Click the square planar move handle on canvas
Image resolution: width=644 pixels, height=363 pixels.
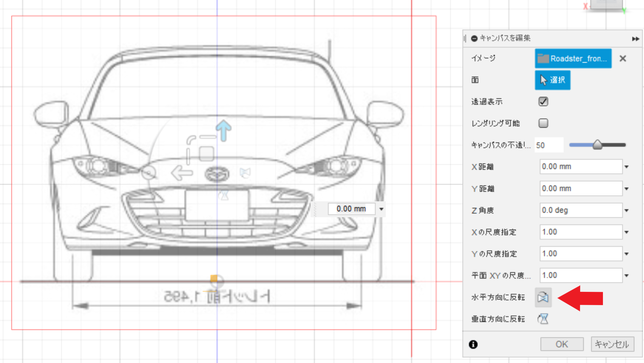pyautogui.click(x=206, y=154)
